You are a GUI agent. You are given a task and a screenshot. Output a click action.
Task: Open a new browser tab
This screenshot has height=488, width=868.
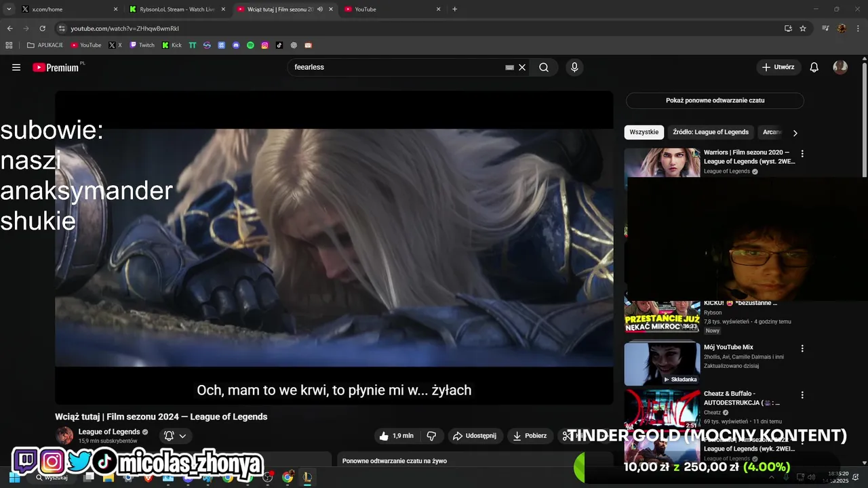[x=454, y=9]
